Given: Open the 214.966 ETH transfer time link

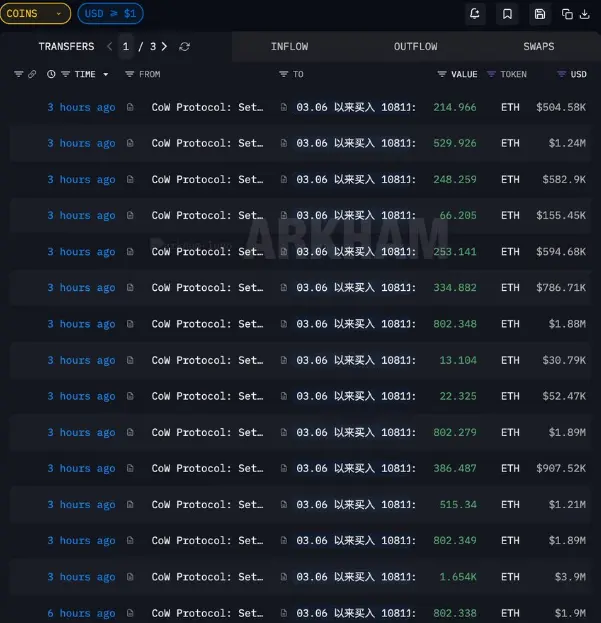Looking at the screenshot, I should [x=81, y=107].
